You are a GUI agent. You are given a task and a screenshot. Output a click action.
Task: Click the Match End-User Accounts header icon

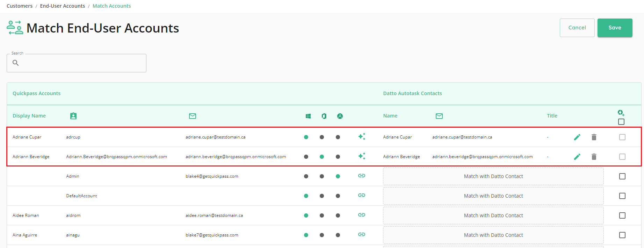pyautogui.click(x=15, y=28)
